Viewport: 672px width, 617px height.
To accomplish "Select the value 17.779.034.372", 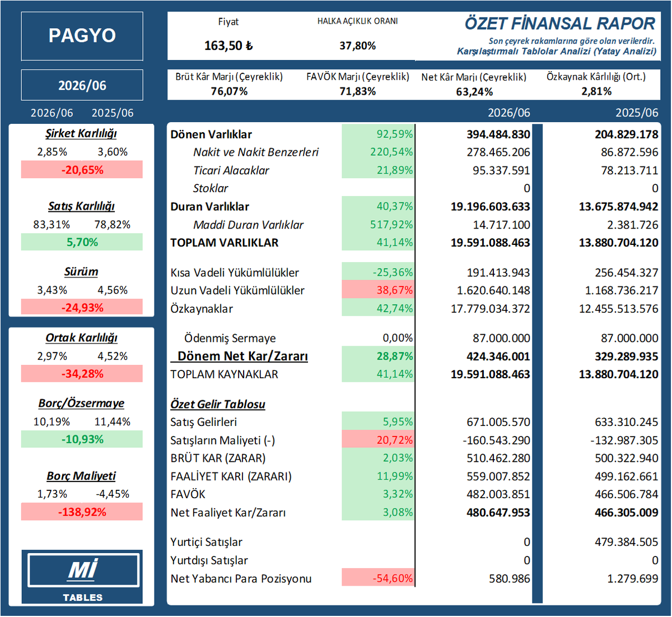I will coord(491,309).
